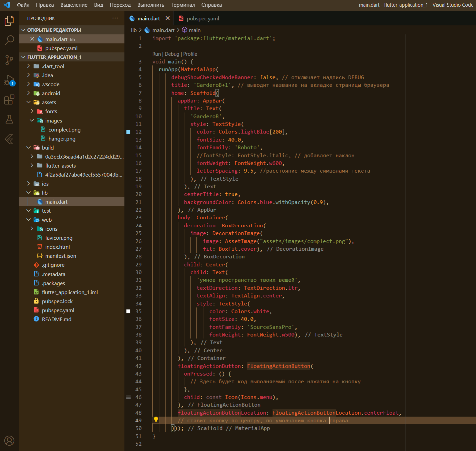
Task: Open the Accounts icon
Action: [x=9, y=441]
